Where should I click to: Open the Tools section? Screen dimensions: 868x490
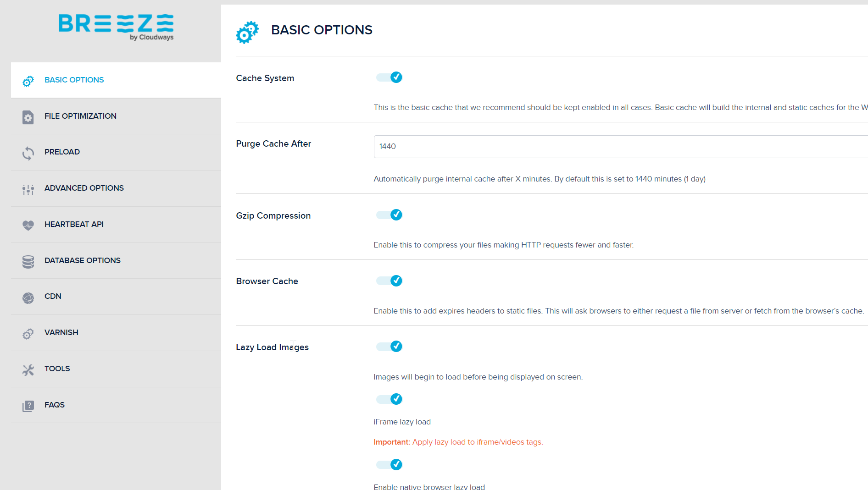[x=116, y=369]
